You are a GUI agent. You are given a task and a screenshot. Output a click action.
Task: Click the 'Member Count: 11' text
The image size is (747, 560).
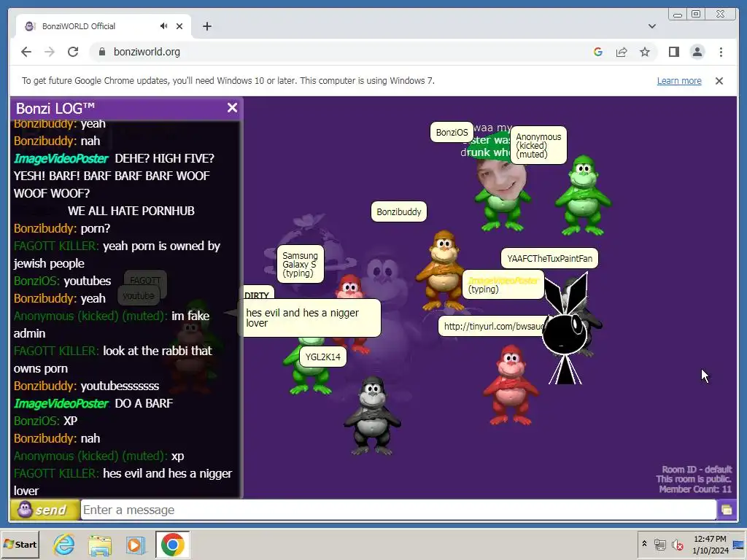[x=695, y=489]
